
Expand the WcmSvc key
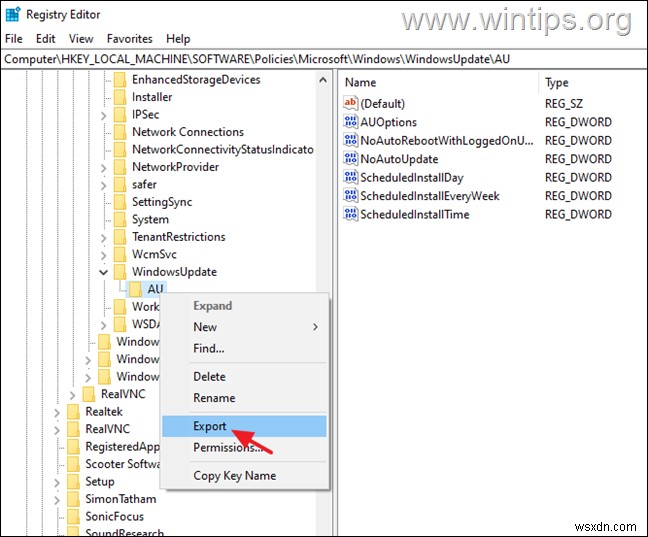[103, 255]
